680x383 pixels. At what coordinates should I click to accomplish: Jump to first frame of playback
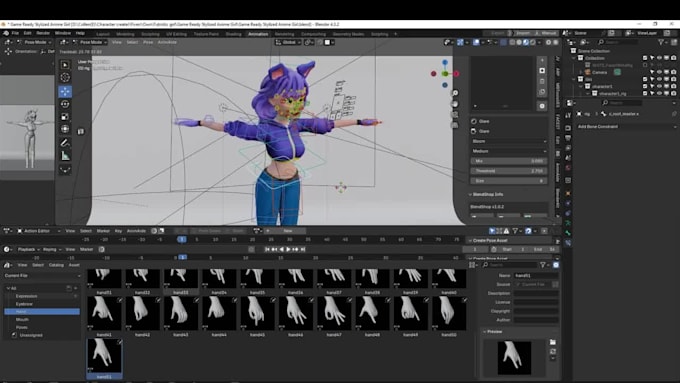coord(267,249)
